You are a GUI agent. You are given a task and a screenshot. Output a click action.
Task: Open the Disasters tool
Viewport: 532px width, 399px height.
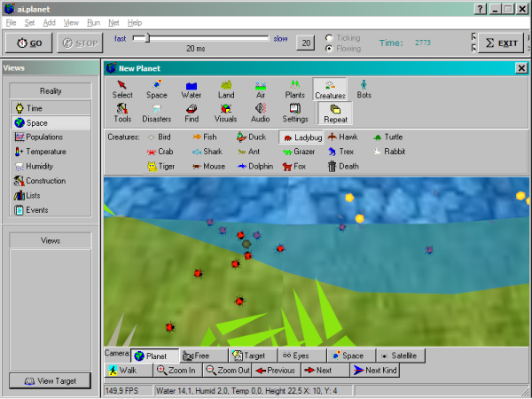click(156, 113)
